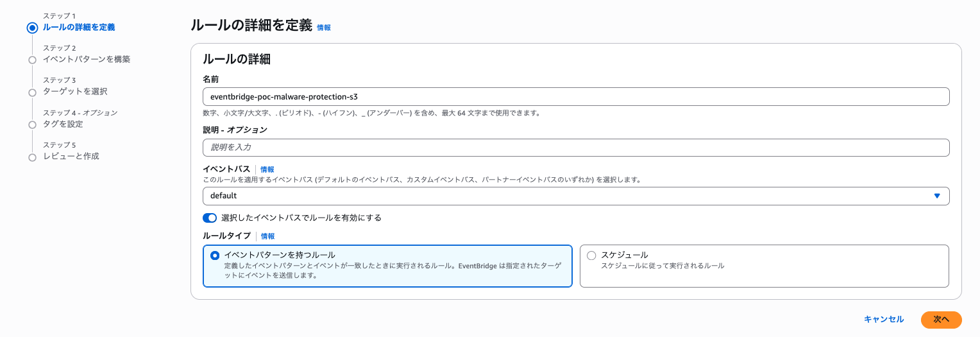Click the step 3 target selection circle
The width and height of the screenshot is (980, 337).
tap(32, 92)
